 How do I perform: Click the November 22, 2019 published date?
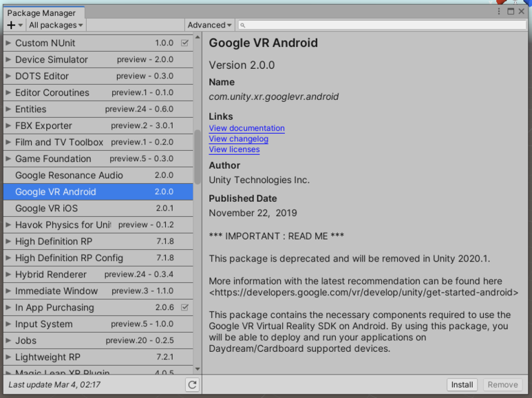click(x=253, y=213)
